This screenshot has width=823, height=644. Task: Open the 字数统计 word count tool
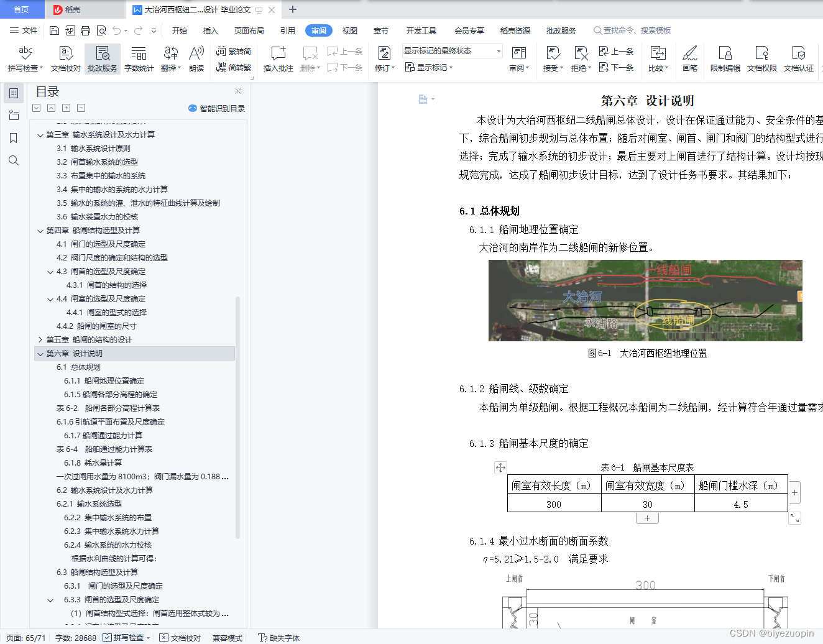point(139,58)
